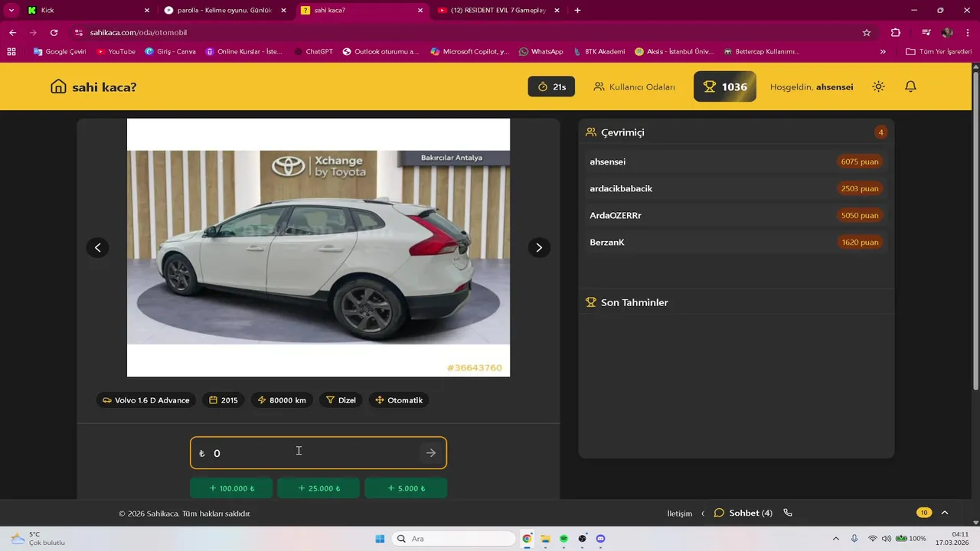Close the sahi kaca? tab
Image resolution: width=980 pixels, height=551 pixels.
click(x=420, y=11)
